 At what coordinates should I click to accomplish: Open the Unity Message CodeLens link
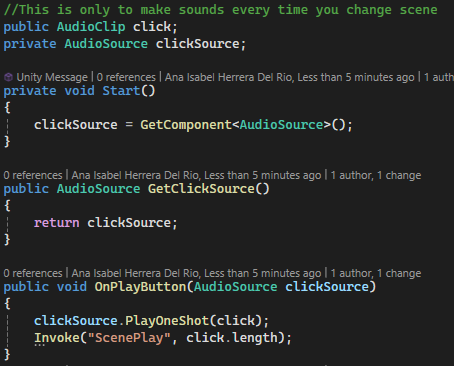(x=52, y=77)
